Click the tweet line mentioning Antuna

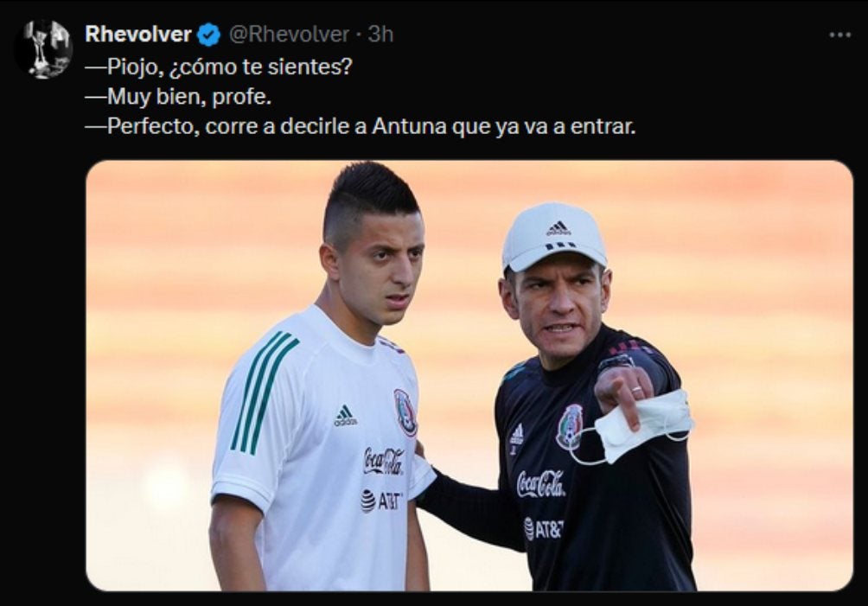point(361,127)
